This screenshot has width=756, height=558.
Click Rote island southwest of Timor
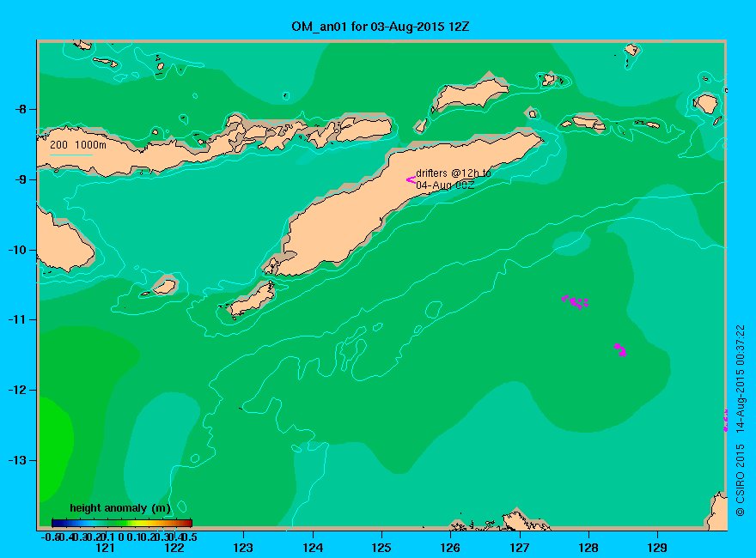pos(252,300)
